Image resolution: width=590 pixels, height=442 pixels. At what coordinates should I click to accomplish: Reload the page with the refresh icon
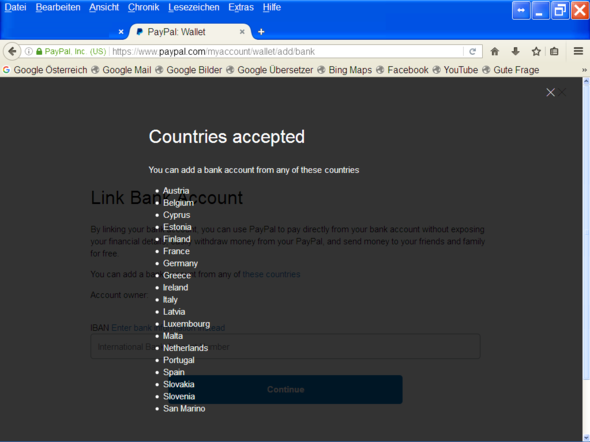473,52
